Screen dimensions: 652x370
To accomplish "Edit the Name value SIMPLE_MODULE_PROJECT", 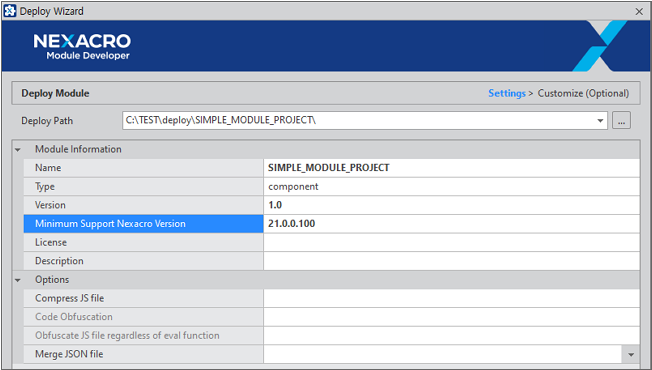I will tap(451, 168).
